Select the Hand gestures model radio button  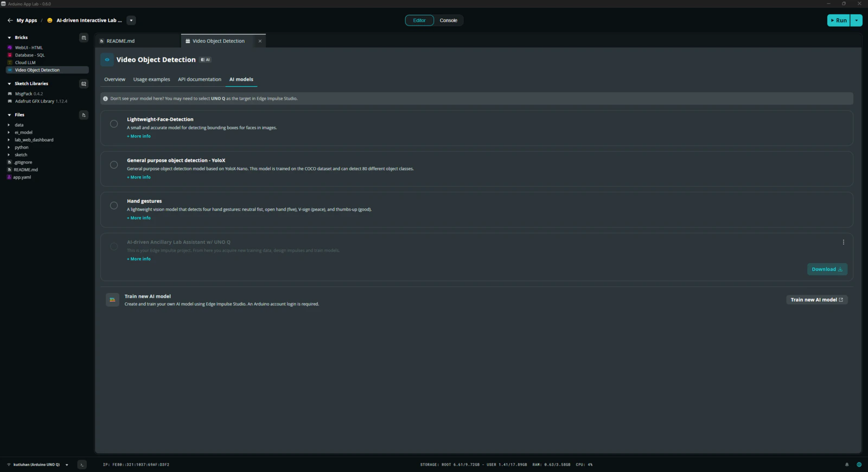pos(114,206)
